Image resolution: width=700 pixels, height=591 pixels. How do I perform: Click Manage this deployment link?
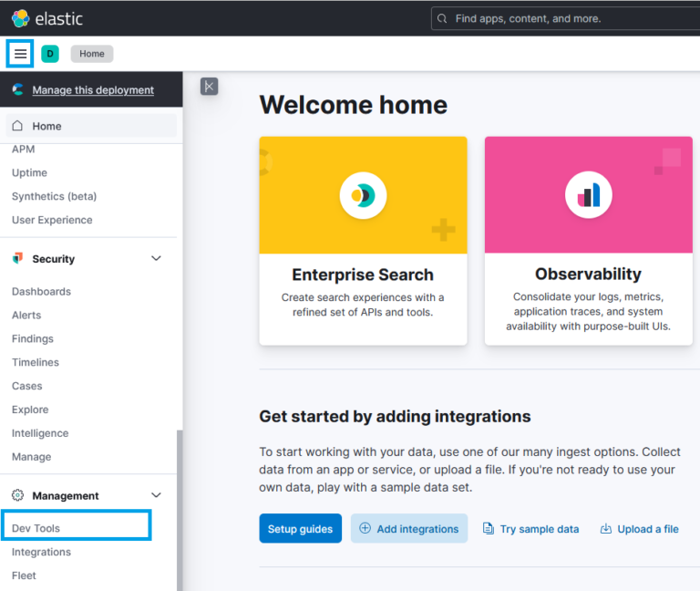tap(93, 90)
